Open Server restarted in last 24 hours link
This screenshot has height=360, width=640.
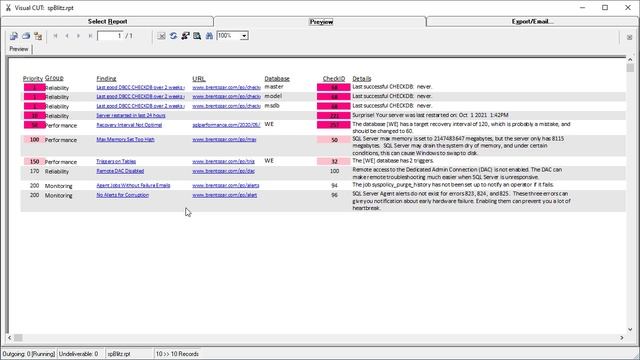point(131,116)
